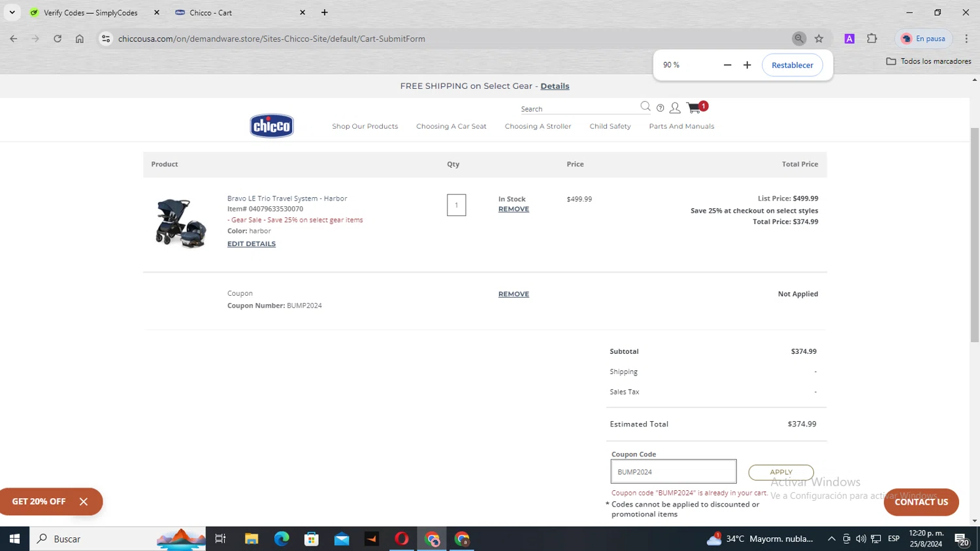Open taskbar weather widget 34°C
This screenshot has height=551, width=980.
click(x=760, y=539)
